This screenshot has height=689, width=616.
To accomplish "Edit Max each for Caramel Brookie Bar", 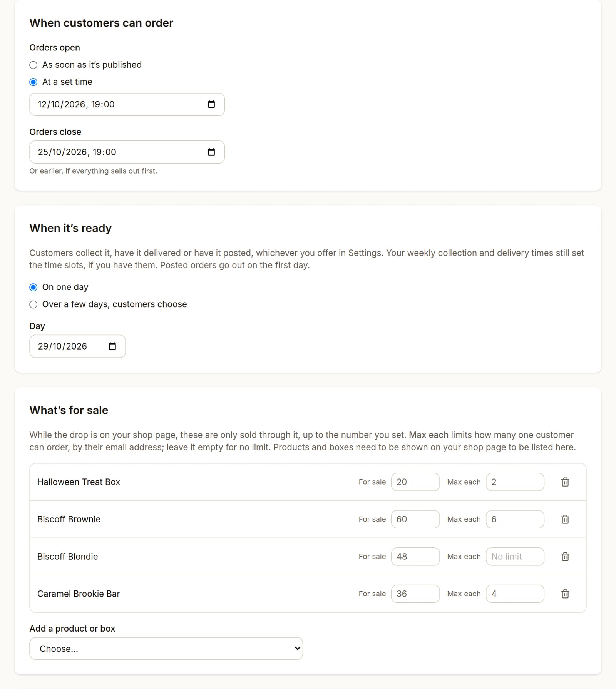I will [515, 594].
